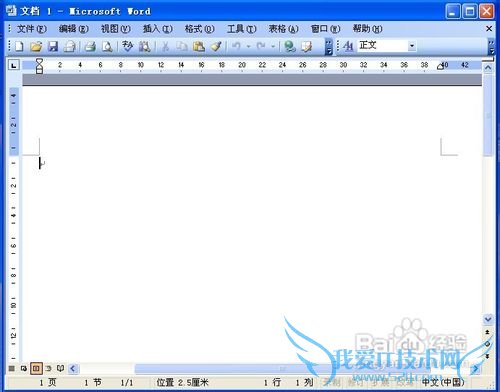500x392 pixels.
Task: Click Select Browse Object circle button
Action: (488, 344)
